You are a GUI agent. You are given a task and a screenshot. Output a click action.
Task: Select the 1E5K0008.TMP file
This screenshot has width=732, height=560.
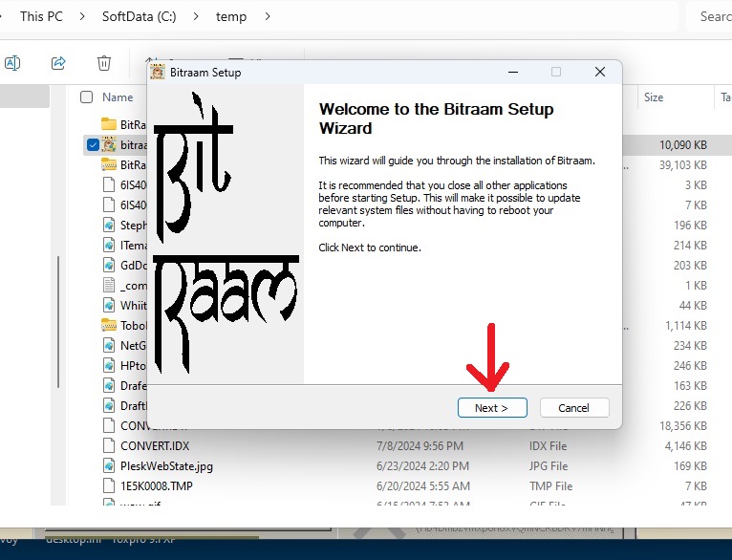(x=157, y=486)
